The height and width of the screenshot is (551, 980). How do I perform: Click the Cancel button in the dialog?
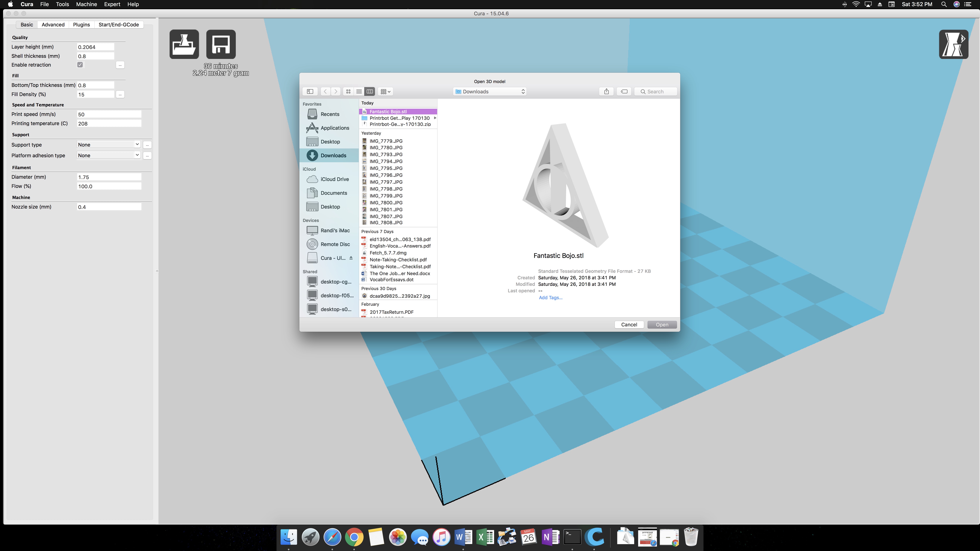tap(629, 325)
